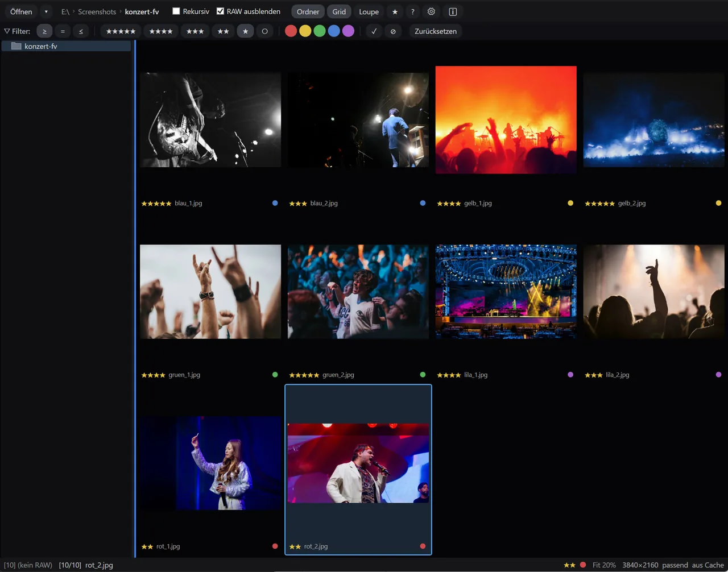
Task: Click the star rating of rot_1.jpg
Action: (x=147, y=546)
